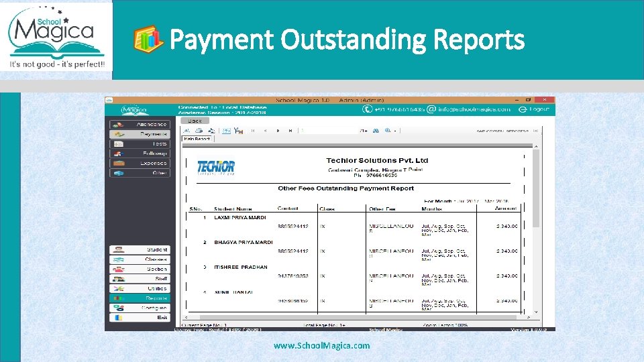Click the Back button above the report
The height and width of the screenshot is (362, 644).
(195, 121)
